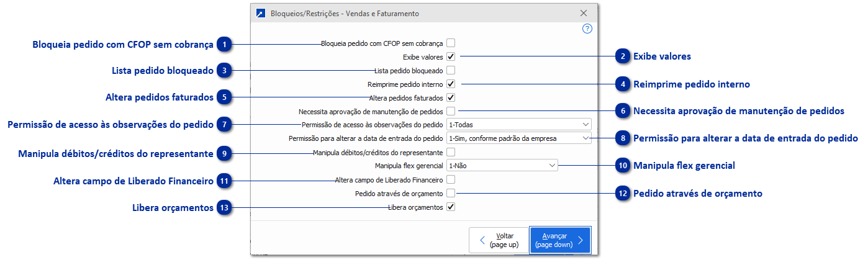Uncheck the Libera orçamentos checkbox
Viewport: 868px width, 265px height.
[x=451, y=207]
